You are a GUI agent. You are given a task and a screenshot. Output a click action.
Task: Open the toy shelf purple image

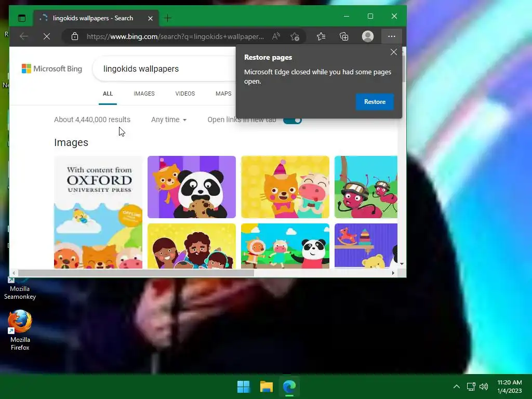click(x=366, y=246)
